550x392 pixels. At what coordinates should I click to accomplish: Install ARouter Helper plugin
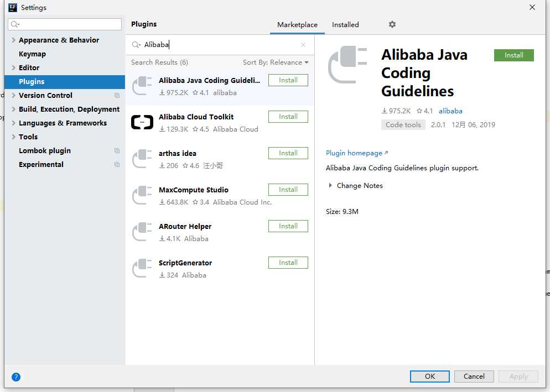click(x=288, y=226)
